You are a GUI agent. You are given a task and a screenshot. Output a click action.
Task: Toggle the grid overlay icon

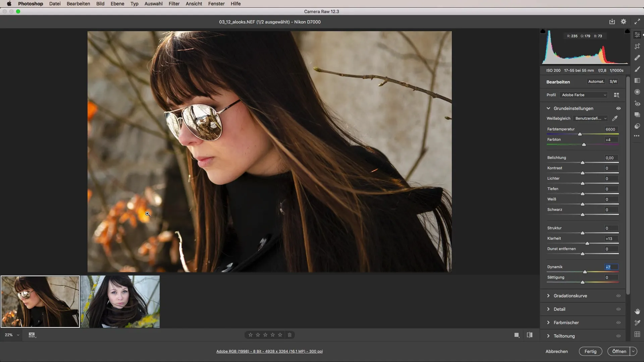(637, 334)
